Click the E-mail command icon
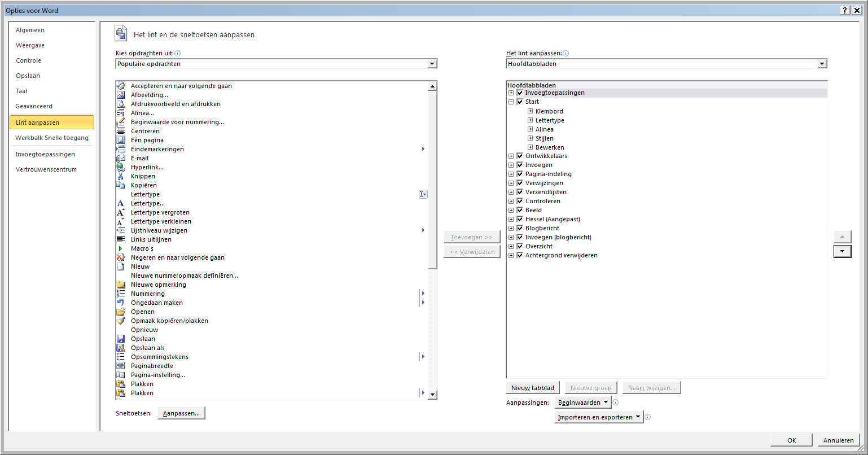 (120, 158)
